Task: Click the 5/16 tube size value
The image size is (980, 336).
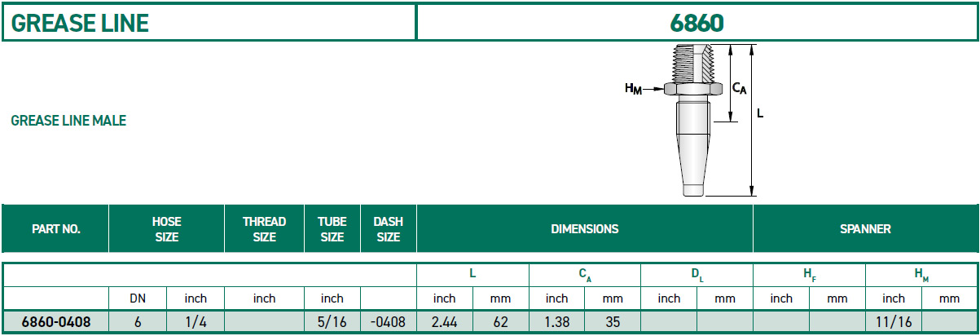Action: point(332,322)
